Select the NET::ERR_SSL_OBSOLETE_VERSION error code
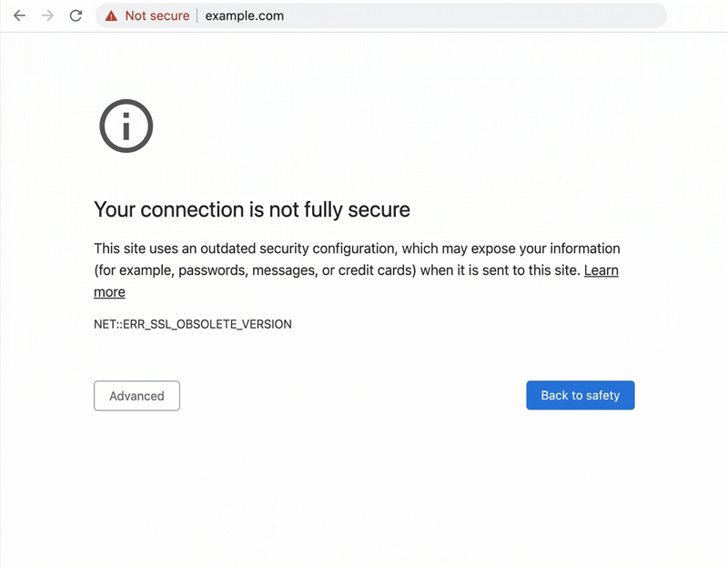The image size is (728, 568). tap(192, 324)
